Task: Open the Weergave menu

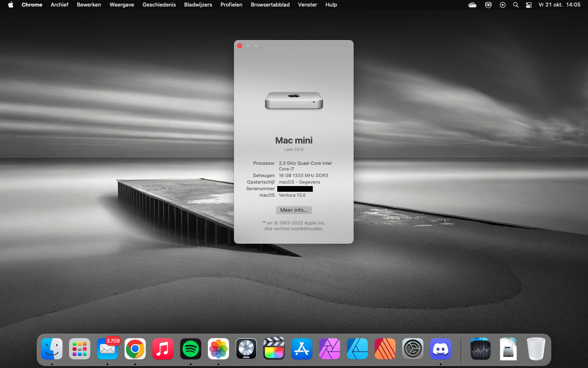Action: coord(122,5)
